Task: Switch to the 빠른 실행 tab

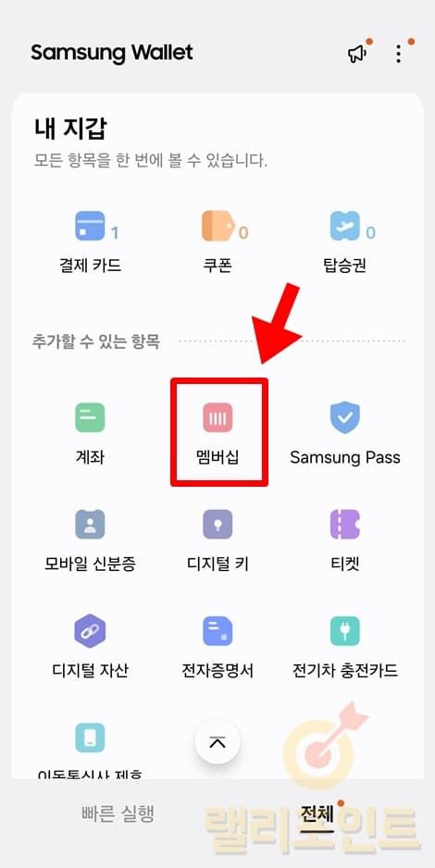Action: point(118,813)
